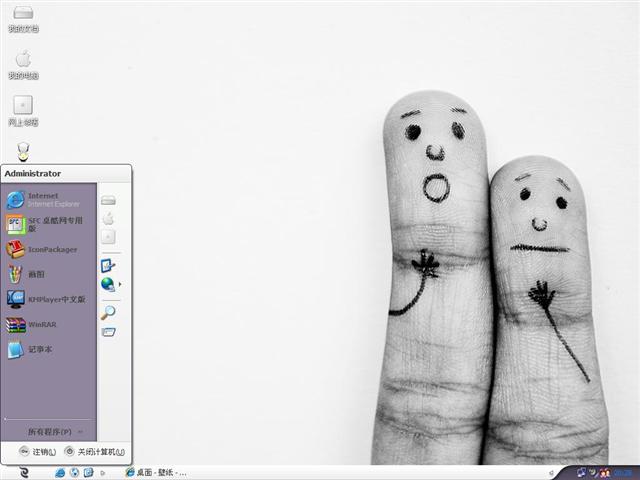640x480 pixels.
Task: Click the 注销(L) log off button
Action: (38, 452)
